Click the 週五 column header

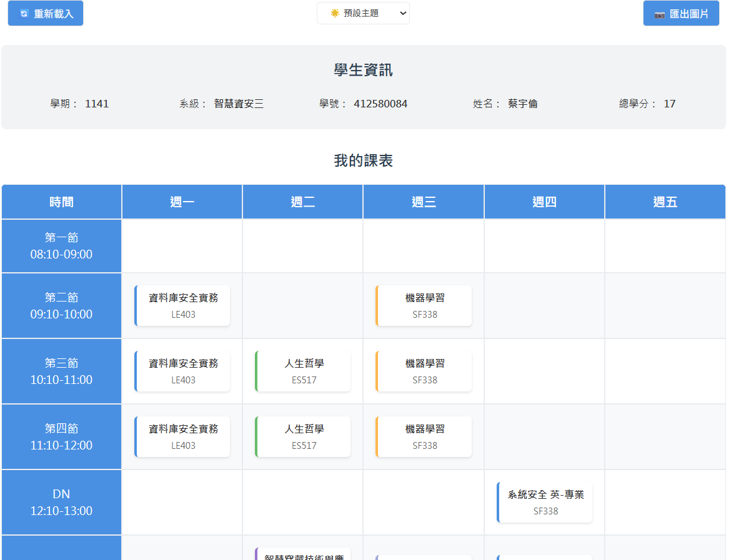pyautogui.click(x=665, y=202)
